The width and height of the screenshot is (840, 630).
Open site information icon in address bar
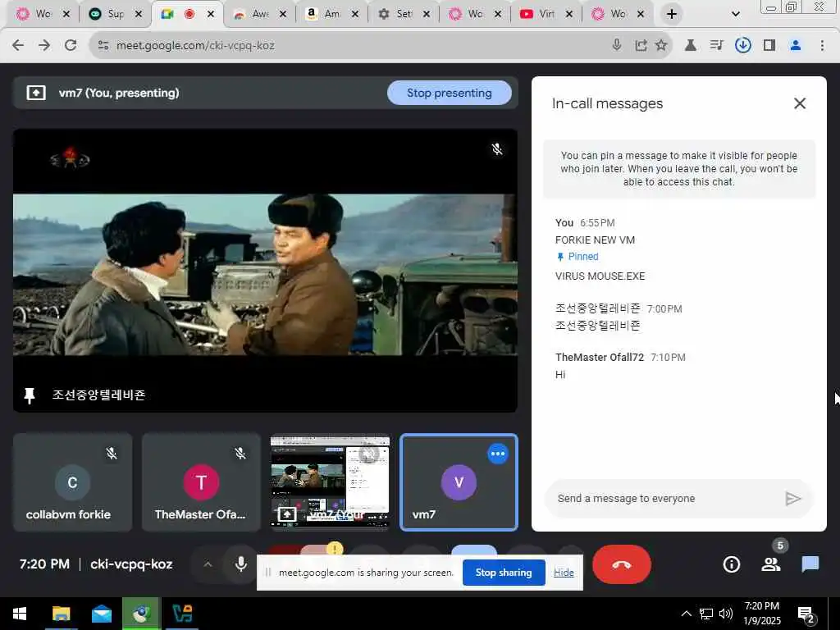tap(103, 46)
